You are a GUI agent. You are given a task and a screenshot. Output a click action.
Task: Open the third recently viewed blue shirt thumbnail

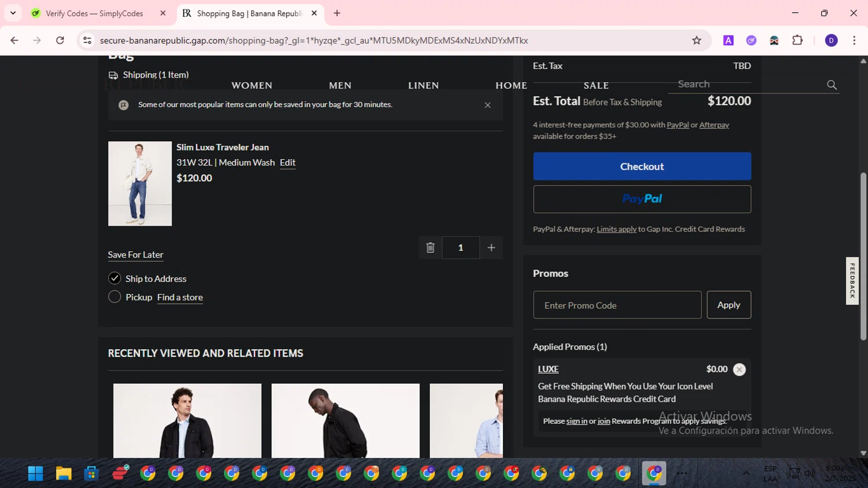tap(466, 421)
